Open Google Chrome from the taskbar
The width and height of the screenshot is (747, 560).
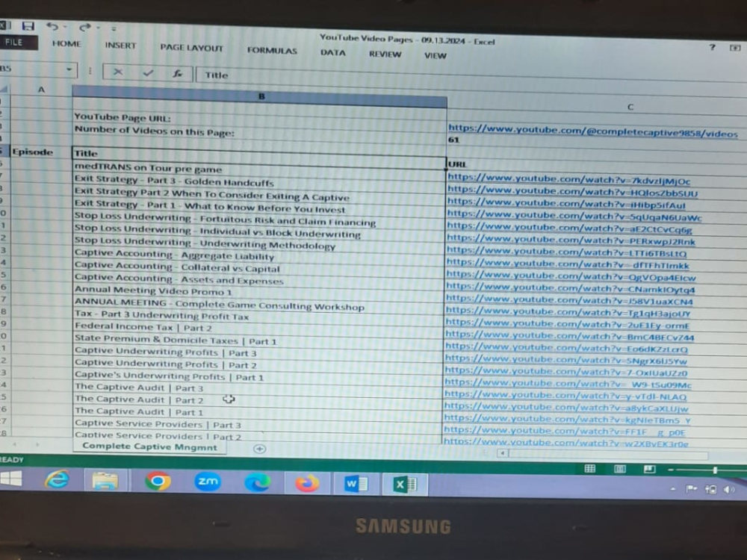pos(158,482)
